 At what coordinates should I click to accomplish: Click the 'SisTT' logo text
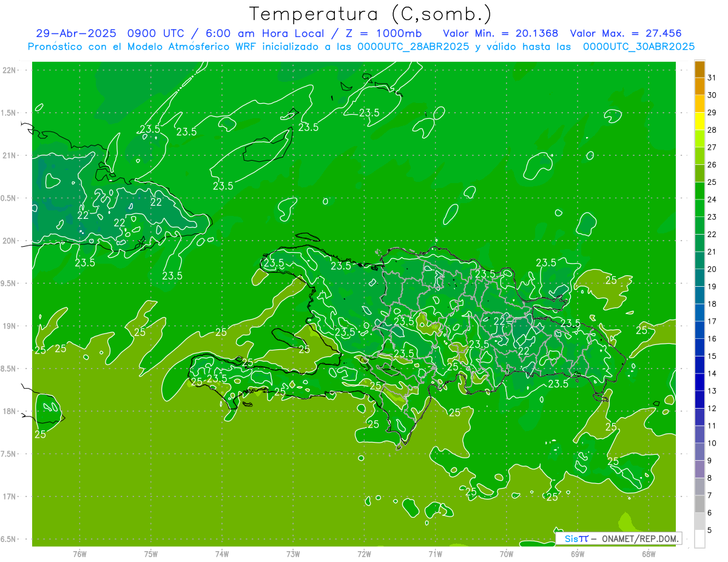click(576, 538)
